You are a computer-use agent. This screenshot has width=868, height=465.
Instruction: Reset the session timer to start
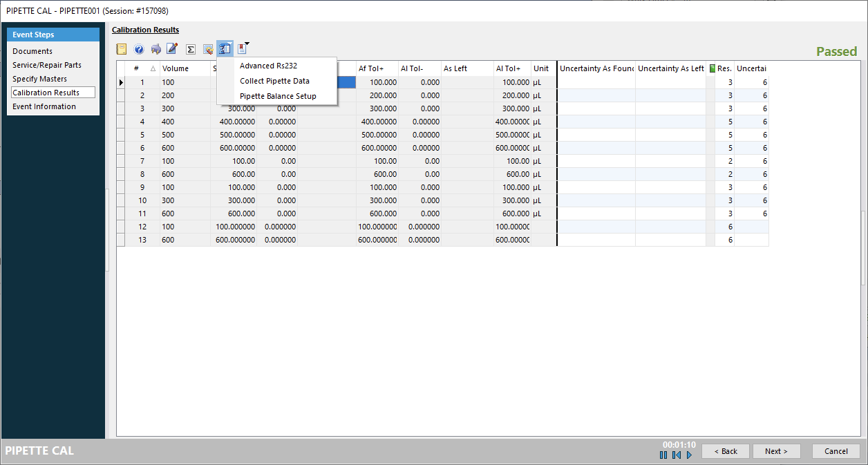point(677,455)
